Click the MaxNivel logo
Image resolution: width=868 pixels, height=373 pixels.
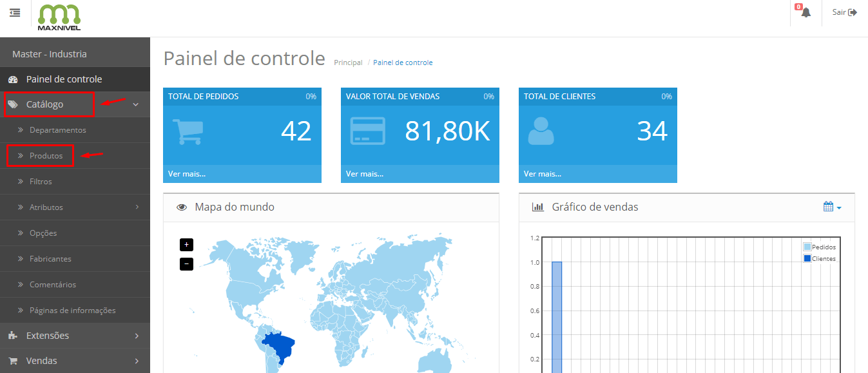tap(59, 17)
